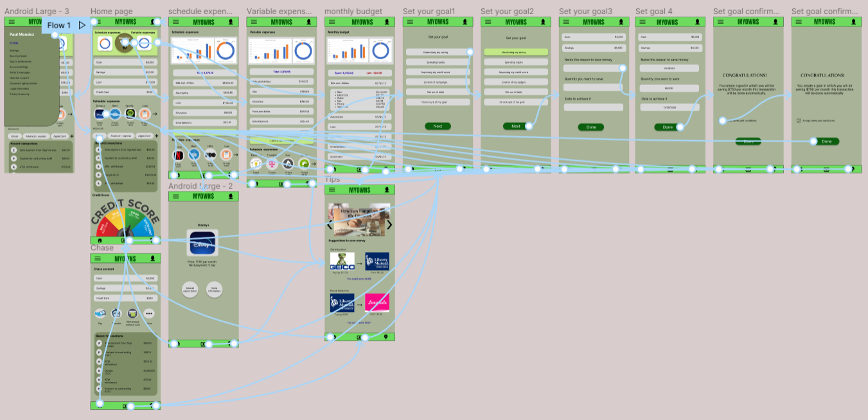The width and height of the screenshot is (868, 420).
Task: Choose Spending habits in Set your goal1
Action: click(438, 62)
